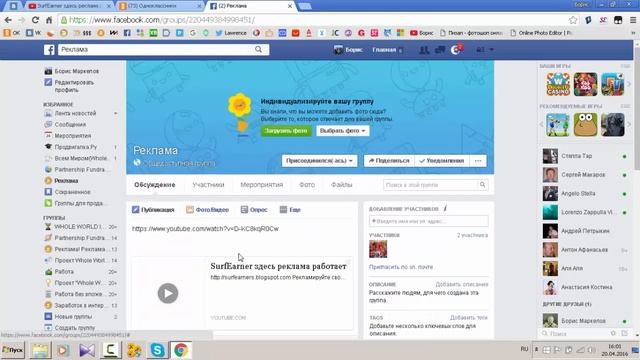
Task: Expand account menu arrow in header
Action: (491, 49)
